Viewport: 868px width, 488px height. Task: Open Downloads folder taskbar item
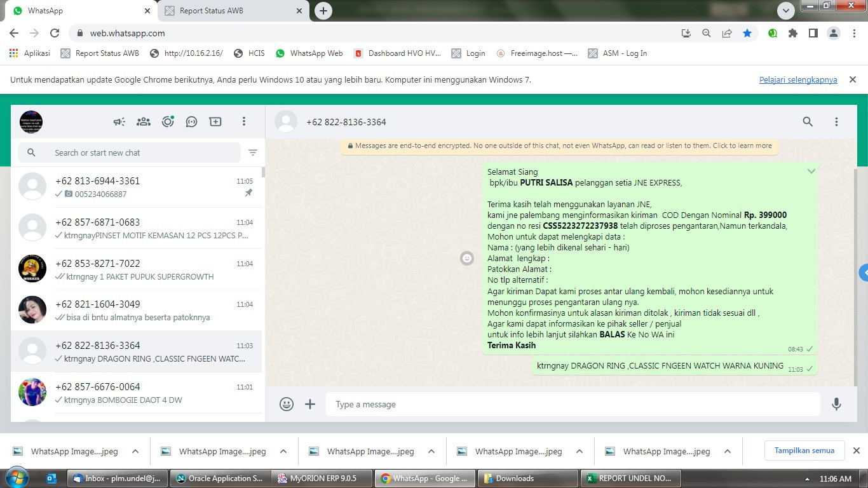point(528,478)
